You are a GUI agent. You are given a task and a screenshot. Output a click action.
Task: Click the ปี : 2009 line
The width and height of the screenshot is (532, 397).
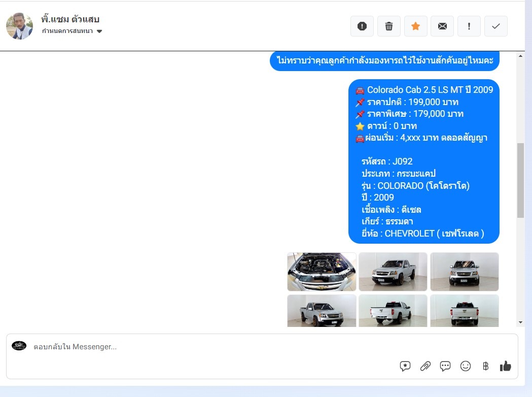click(378, 197)
